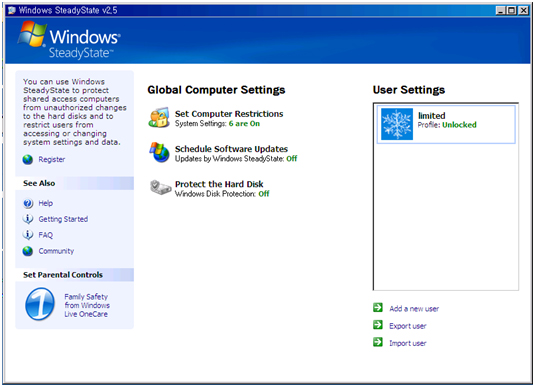
Task: Click the globe icon beside Community
Action: pos(28,251)
